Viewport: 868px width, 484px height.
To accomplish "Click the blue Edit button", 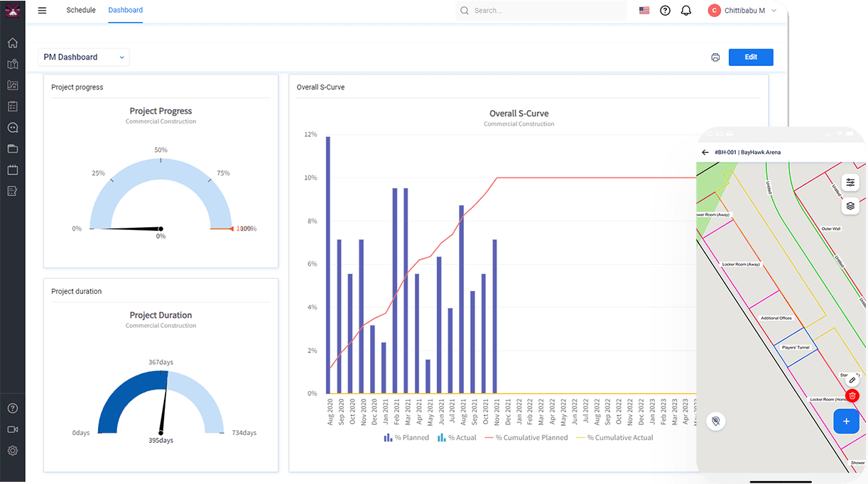I will (x=751, y=57).
